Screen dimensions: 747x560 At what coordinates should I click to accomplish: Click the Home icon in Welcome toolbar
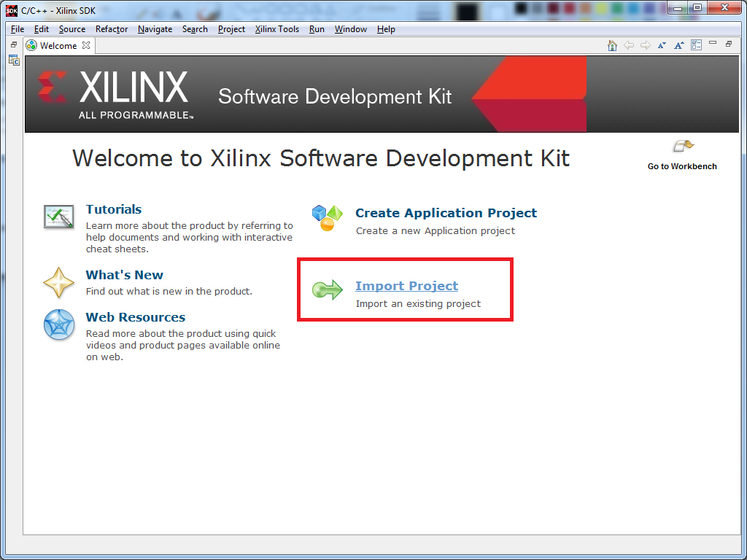pos(613,45)
